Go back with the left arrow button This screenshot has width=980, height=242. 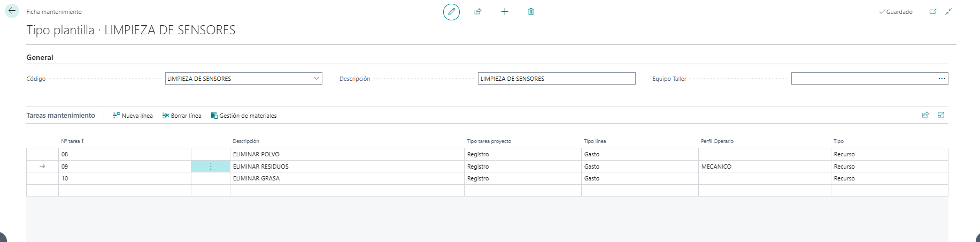coord(12,11)
